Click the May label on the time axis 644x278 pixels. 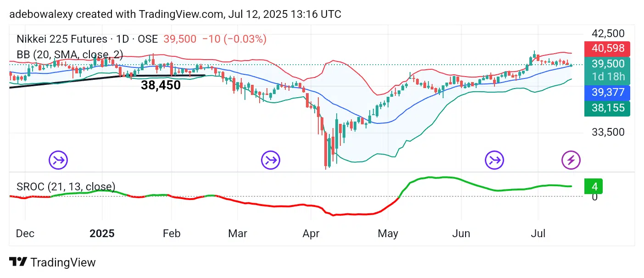tap(388, 234)
